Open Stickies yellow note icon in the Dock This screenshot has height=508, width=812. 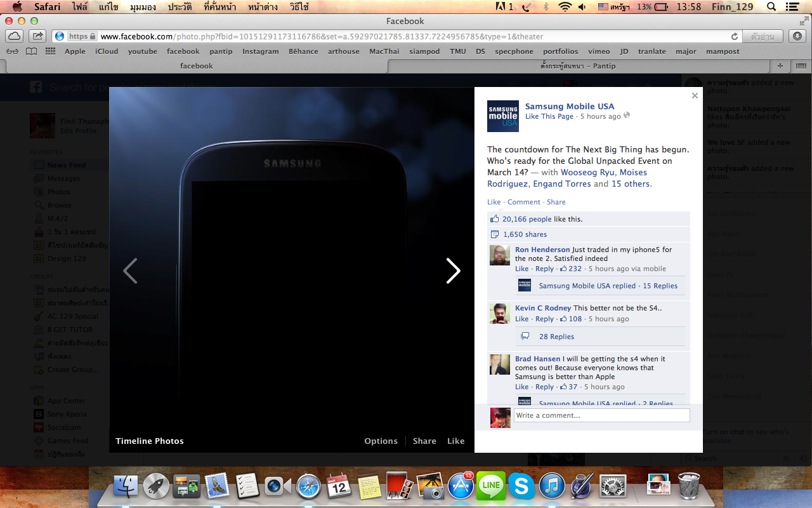click(x=369, y=486)
